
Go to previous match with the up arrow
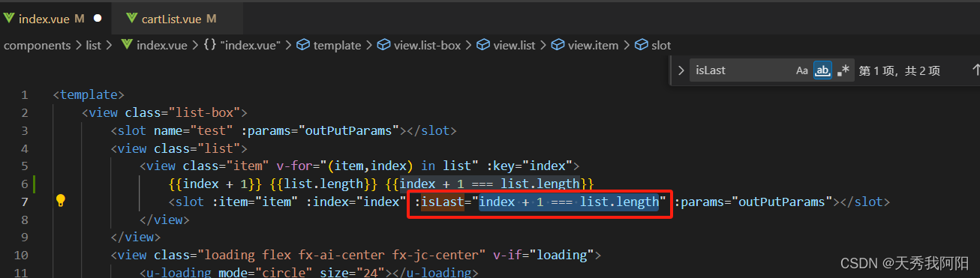point(975,70)
